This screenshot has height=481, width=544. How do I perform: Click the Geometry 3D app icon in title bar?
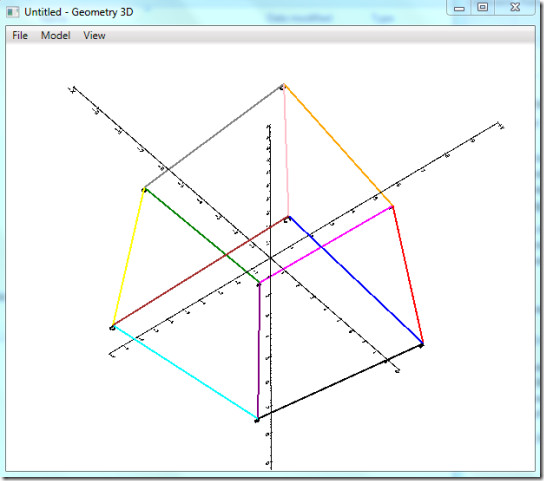pyautogui.click(x=13, y=12)
